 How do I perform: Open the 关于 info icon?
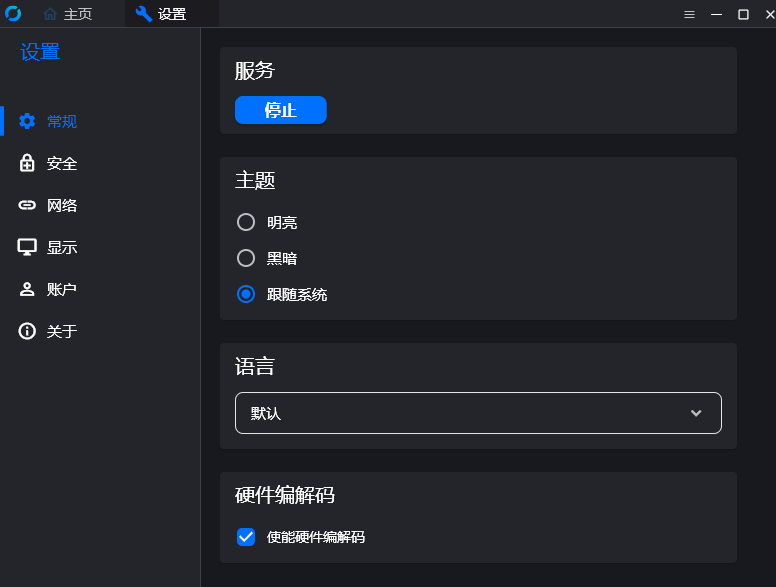click(27, 331)
